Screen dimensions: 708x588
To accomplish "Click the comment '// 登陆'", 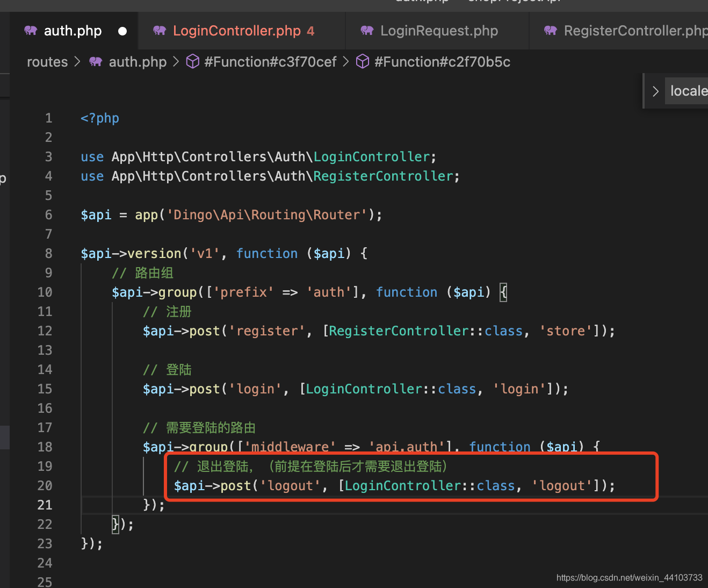I will pyautogui.click(x=167, y=370).
